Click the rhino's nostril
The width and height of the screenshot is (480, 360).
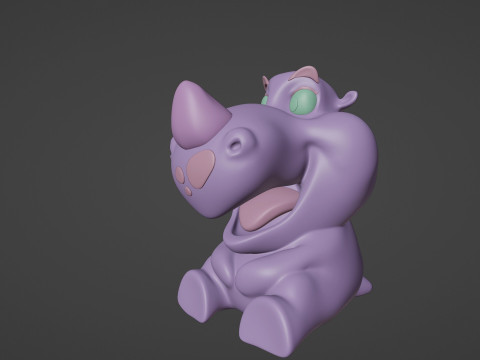pos(237,145)
